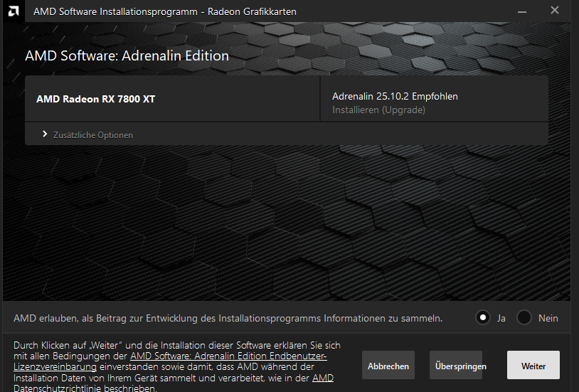This screenshot has height=392, width=579.
Task: Click Adrenalin 25.10.2 Empfohlen text
Action: click(395, 97)
